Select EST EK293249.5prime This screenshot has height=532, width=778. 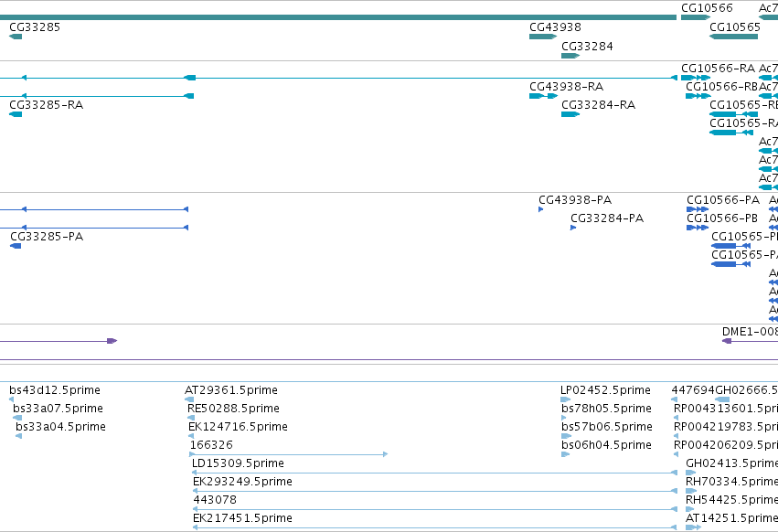[x=434, y=491]
